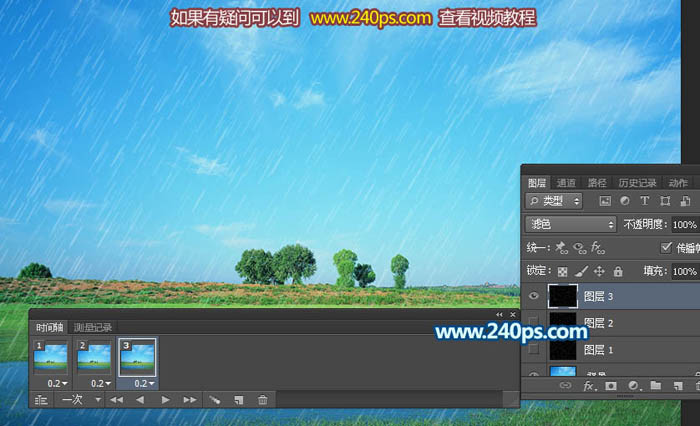The width and height of the screenshot is (700, 426).
Task: Select layer named 图层 3
Action: pyautogui.click(x=598, y=297)
